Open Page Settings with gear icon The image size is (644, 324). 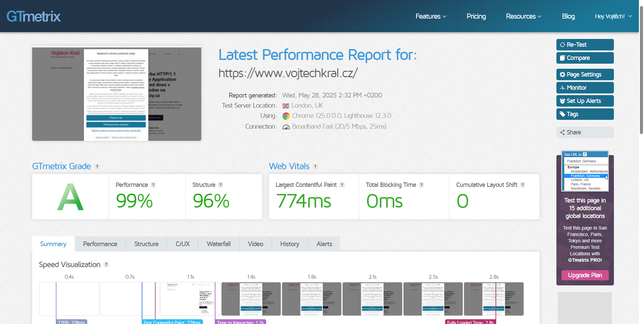pyautogui.click(x=584, y=74)
